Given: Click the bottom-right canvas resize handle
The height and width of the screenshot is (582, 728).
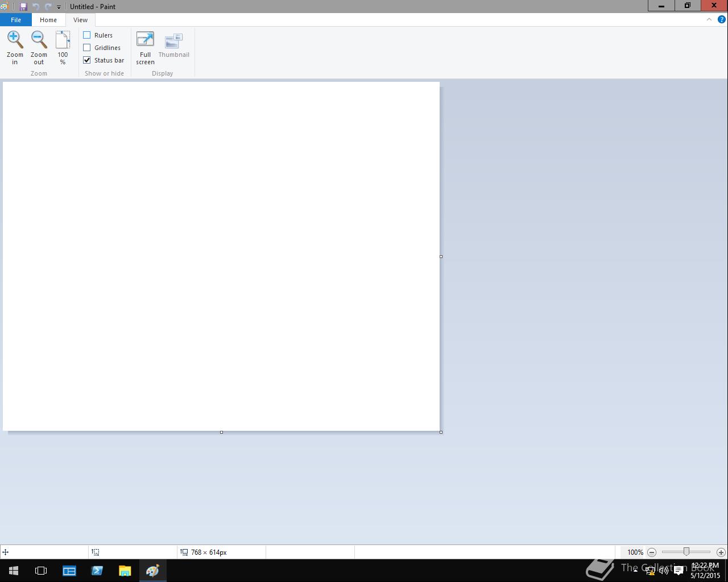Looking at the screenshot, I should coord(441,432).
